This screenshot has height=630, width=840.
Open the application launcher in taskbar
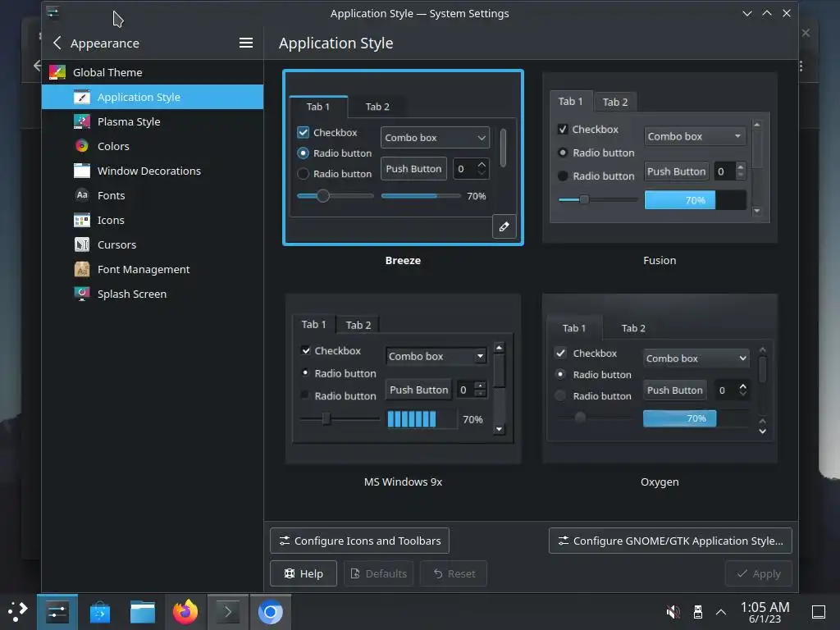coord(18,612)
